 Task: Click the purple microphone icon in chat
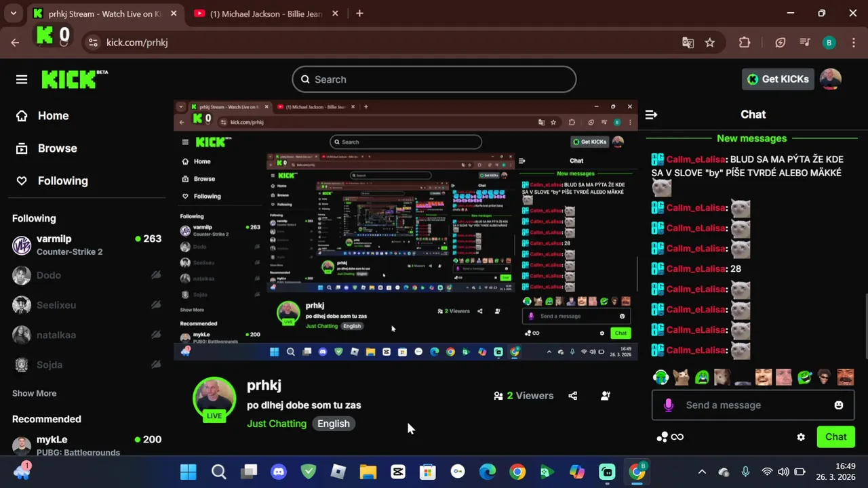coord(669,405)
